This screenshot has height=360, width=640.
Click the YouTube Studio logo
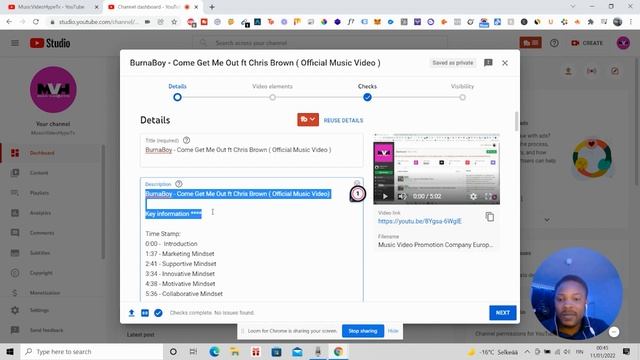pyautogui.click(x=50, y=43)
